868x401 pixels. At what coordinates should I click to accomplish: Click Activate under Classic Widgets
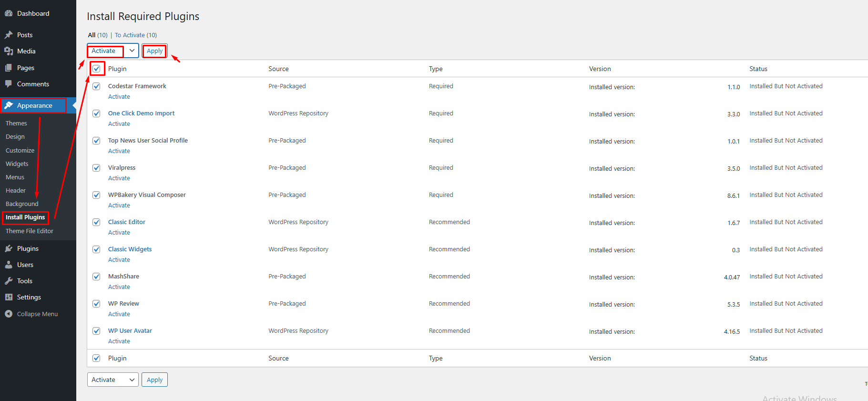point(119,260)
